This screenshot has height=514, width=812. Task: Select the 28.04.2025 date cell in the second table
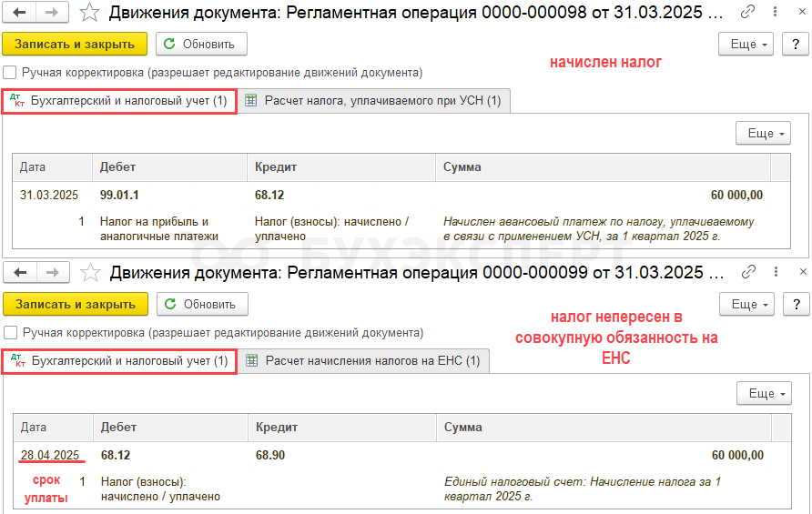click(x=50, y=456)
